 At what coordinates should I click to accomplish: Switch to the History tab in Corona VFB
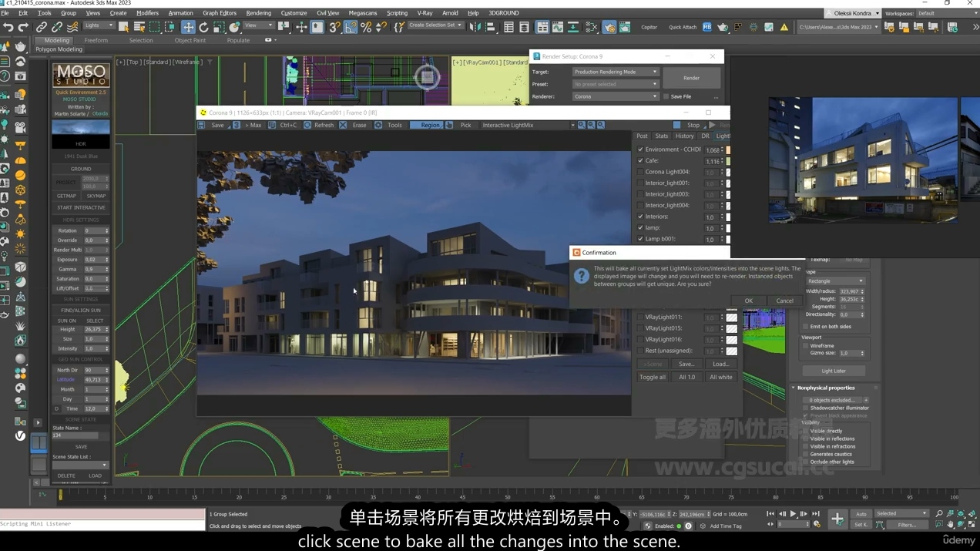[684, 136]
